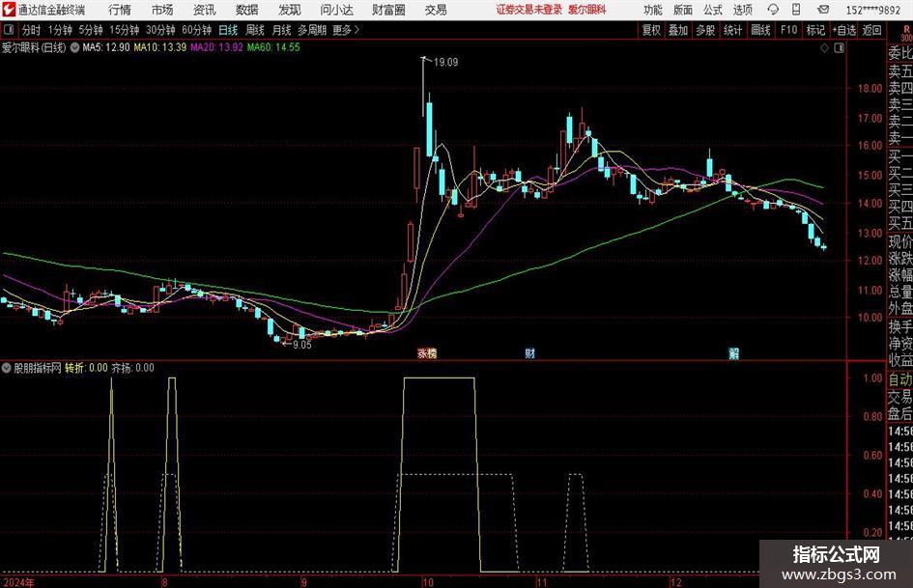Viewport: 913px width, 588px height.
Task: Click the red 通达信 app logo
Action: 9,10
